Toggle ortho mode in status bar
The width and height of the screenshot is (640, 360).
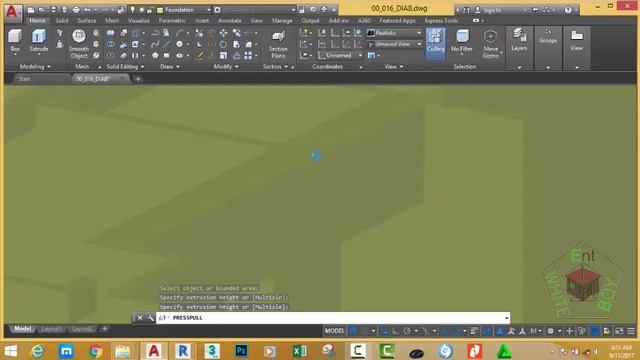[x=396, y=331]
